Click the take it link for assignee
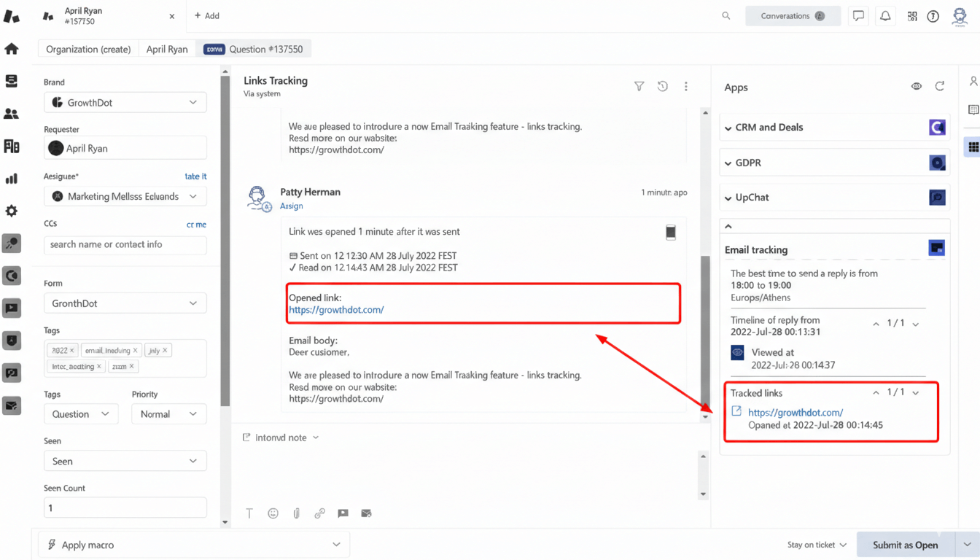This screenshot has width=980, height=560. (195, 176)
